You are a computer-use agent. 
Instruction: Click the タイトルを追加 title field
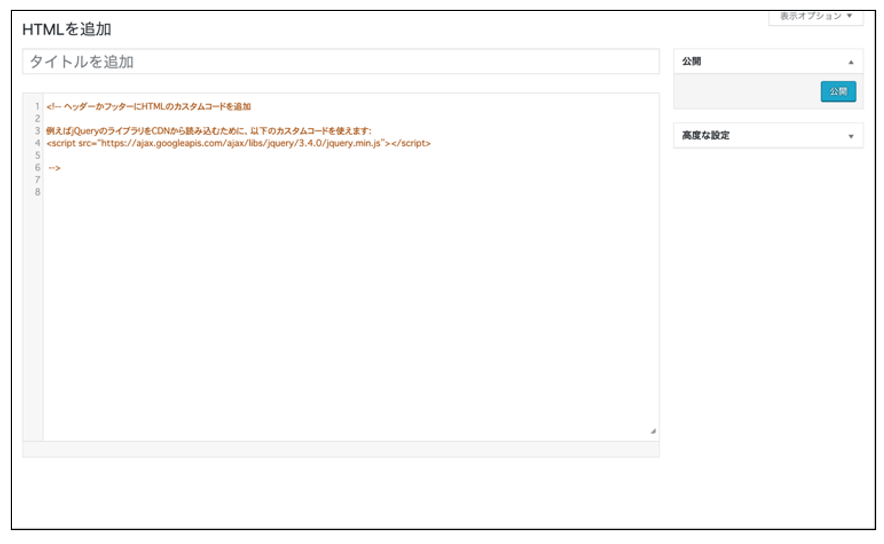click(340, 62)
